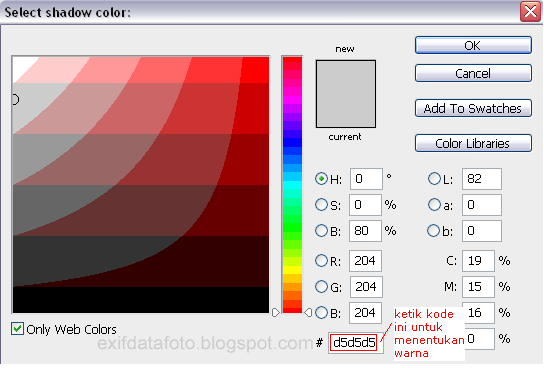Image resolution: width=544 pixels, height=368 pixels.
Task: Click the new color preview swatch
Action: click(346, 77)
